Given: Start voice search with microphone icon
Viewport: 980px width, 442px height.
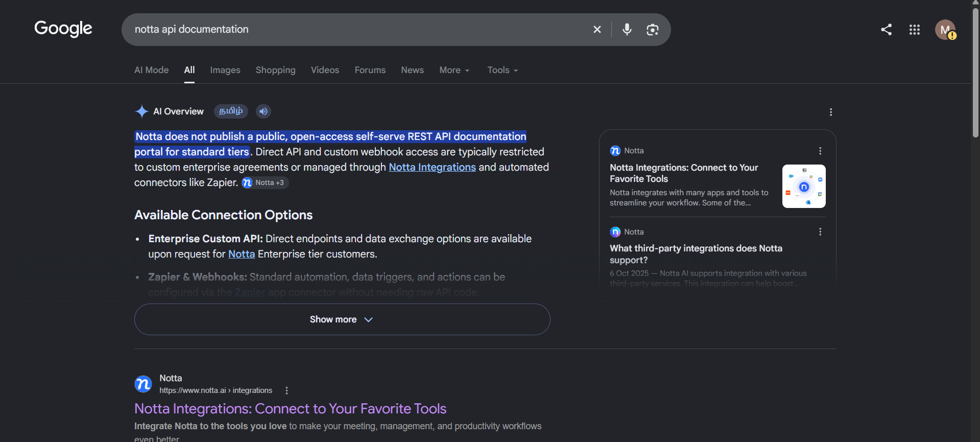Looking at the screenshot, I should click(627, 30).
